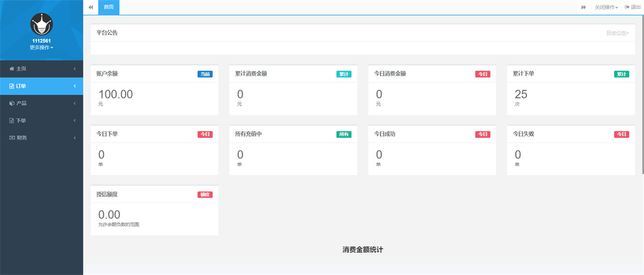Open the 更多操作 user dropdown
The width and height of the screenshot is (644, 275).
[41, 47]
